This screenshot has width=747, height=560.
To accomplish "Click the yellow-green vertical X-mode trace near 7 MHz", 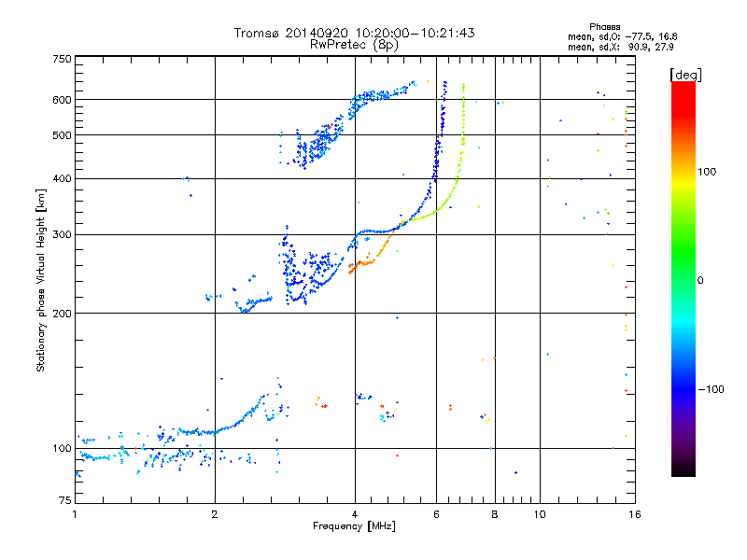I will (x=463, y=119).
